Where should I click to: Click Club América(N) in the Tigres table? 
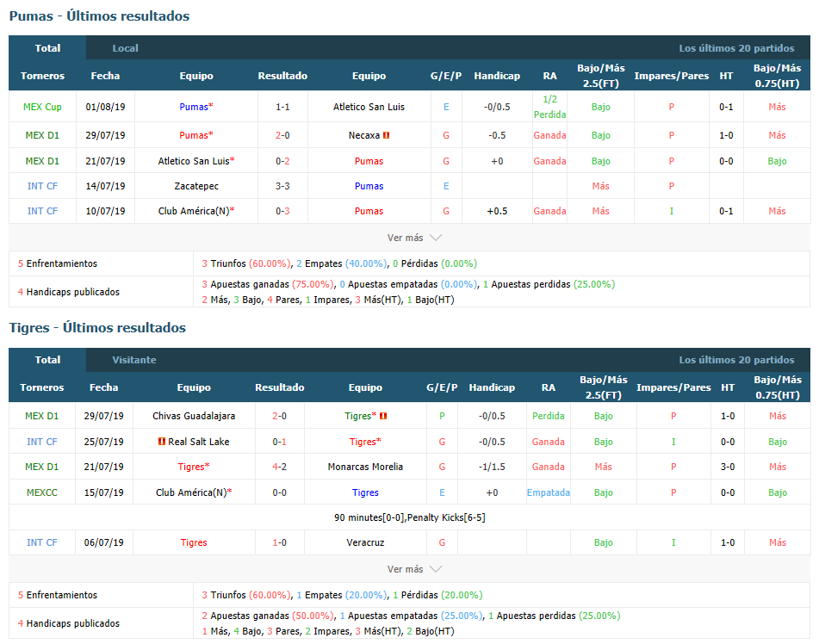point(194,492)
